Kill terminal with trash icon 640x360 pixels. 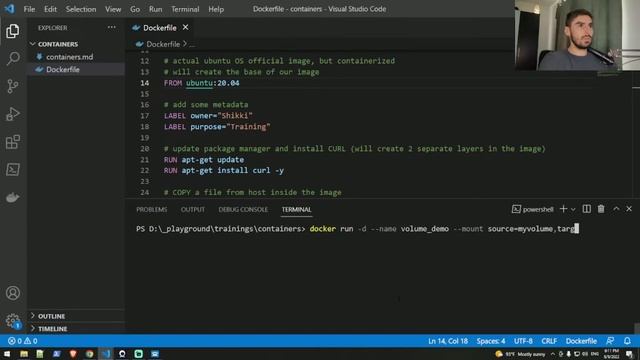[x=601, y=209]
